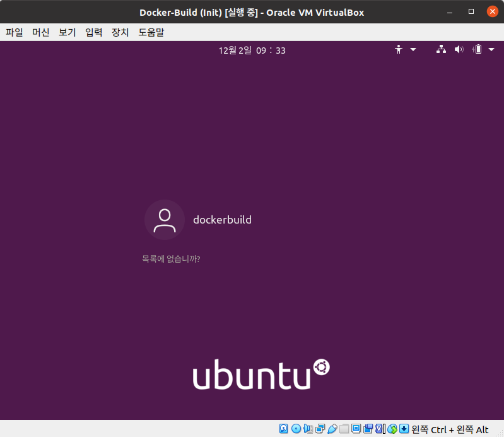
Task: Click the display status icon
Action: pos(356,429)
